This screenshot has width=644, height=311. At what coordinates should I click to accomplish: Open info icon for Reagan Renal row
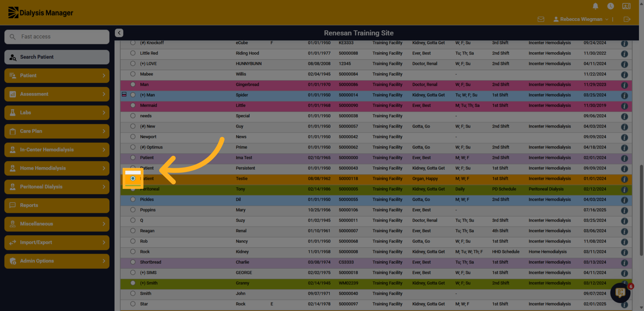624,232
